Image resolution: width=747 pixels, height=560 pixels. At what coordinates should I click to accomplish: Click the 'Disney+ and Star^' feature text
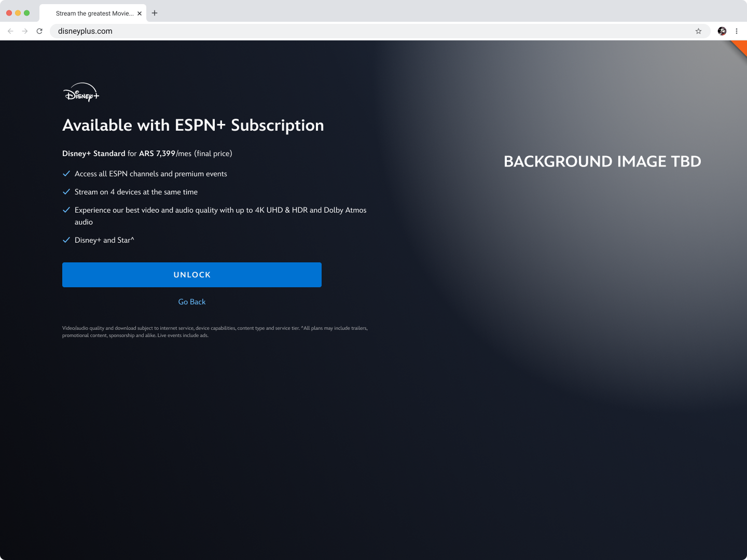click(x=104, y=240)
